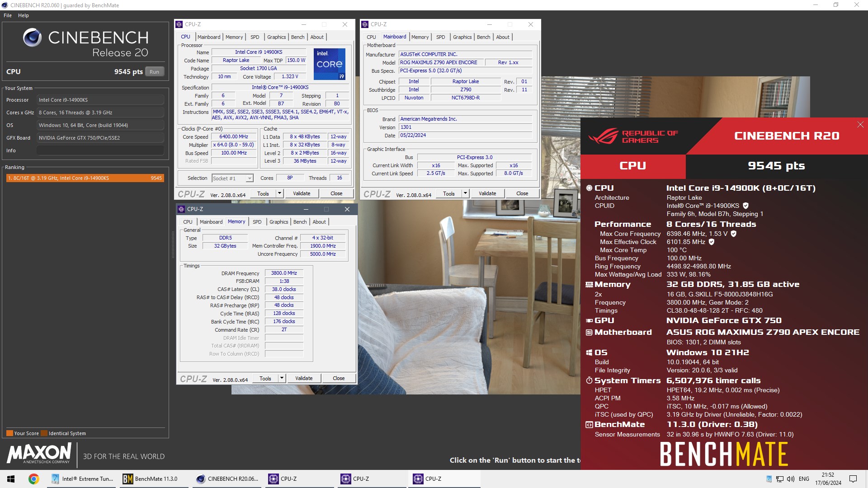Open the network icon in system tray
Viewport: 868px width, 488px height.
pyautogui.click(x=780, y=479)
